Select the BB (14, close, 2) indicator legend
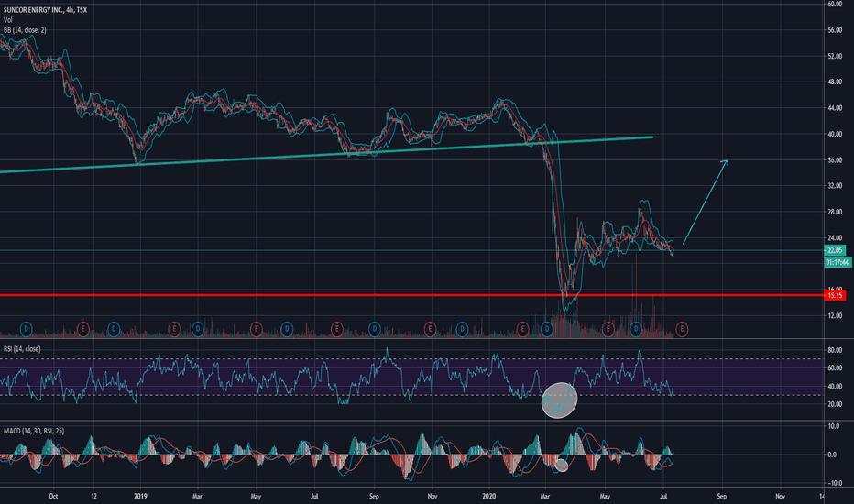This screenshot has width=854, height=504. (25, 30)
